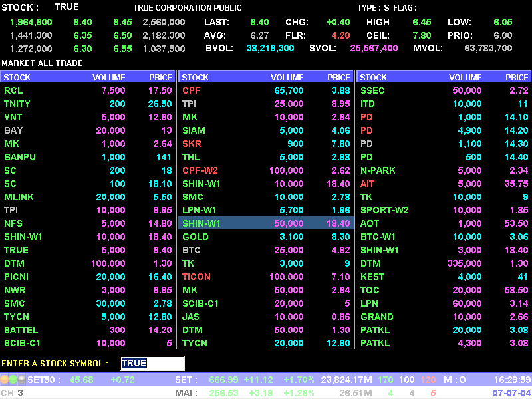This screenshot has width=532, height=399.
Task: Select the BAY stock symbol
Action: [x=13, y=130]
